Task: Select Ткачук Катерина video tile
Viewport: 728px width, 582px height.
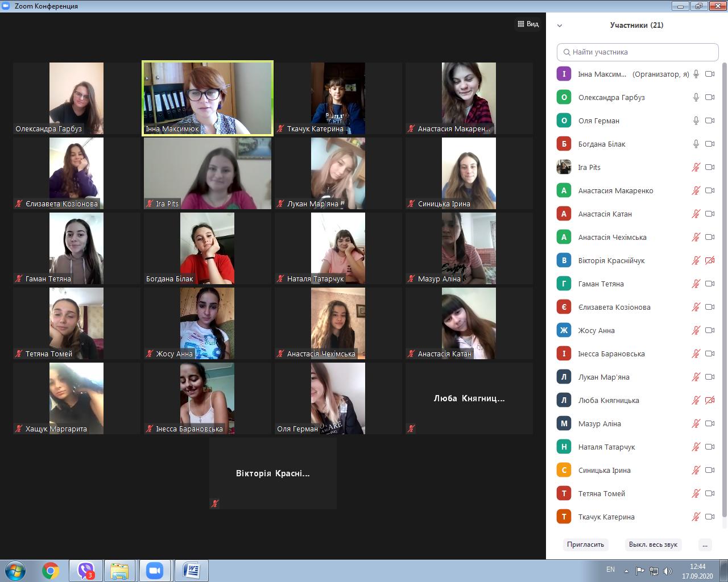Action: pyautogui.click(x=338, y=98)
